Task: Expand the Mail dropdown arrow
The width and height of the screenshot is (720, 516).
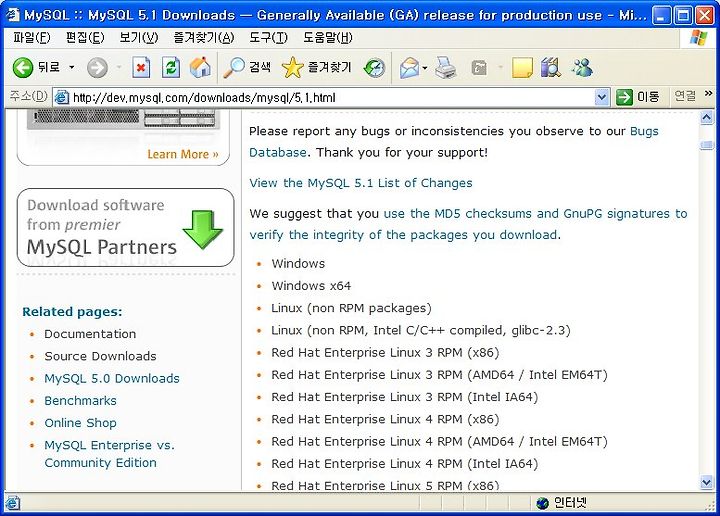Action: click(425, 68)
